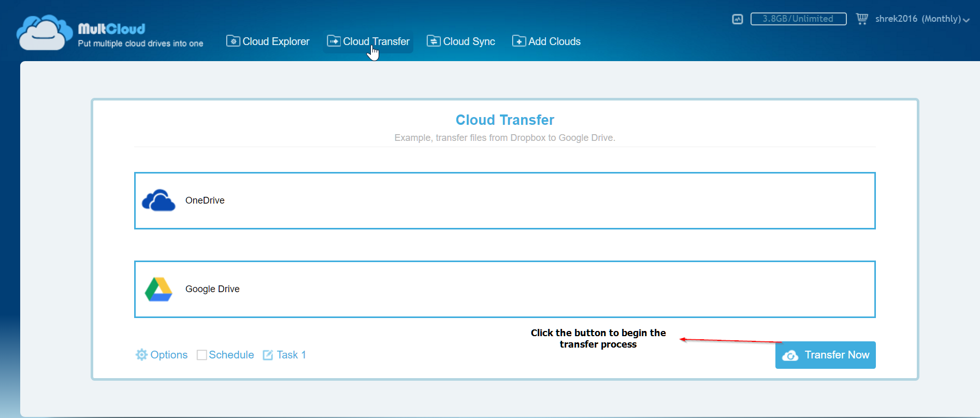Click the Schedule label

point(232,355)
